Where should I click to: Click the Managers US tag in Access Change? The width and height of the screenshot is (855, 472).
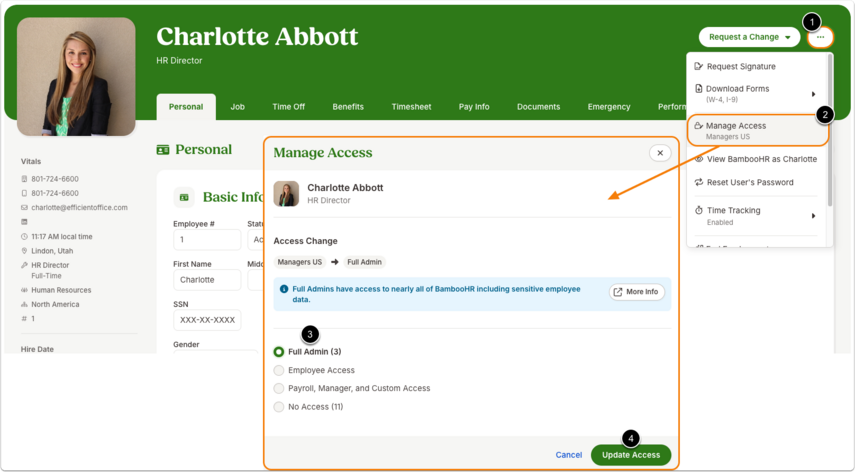click(x=299, y=262)
